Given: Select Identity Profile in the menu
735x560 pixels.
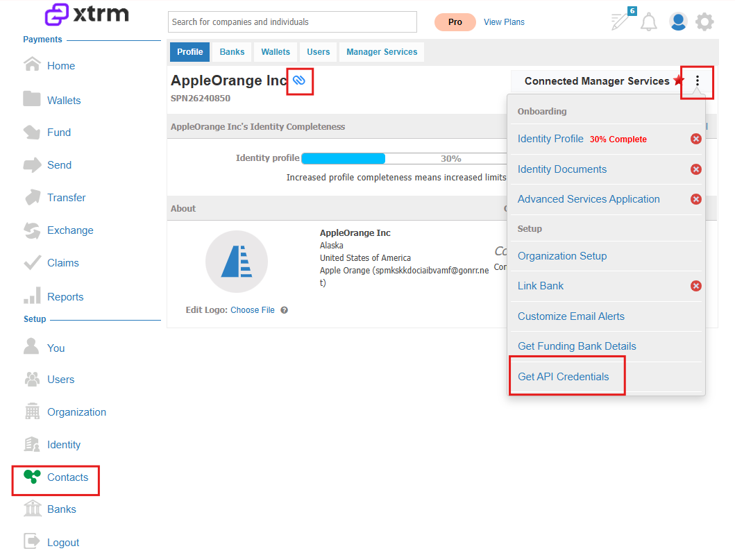Looking at the screenshot, I should tap(550, 139).
